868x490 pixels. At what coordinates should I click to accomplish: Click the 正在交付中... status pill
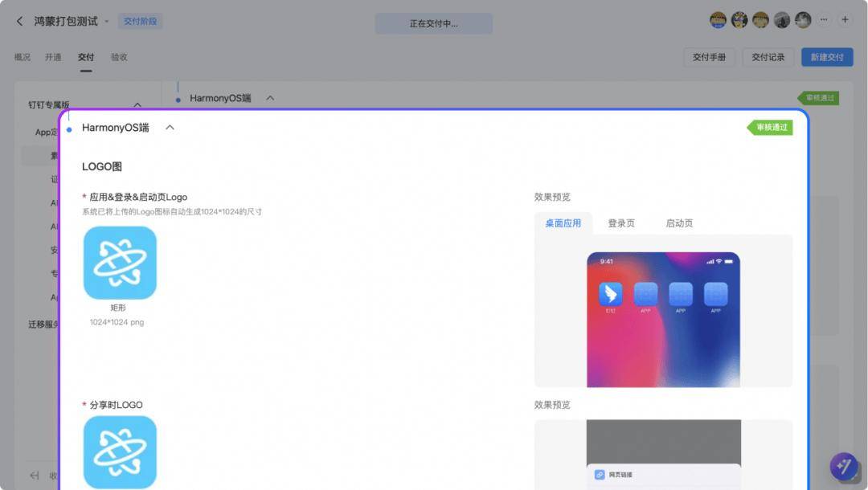[x=433, y=24]
